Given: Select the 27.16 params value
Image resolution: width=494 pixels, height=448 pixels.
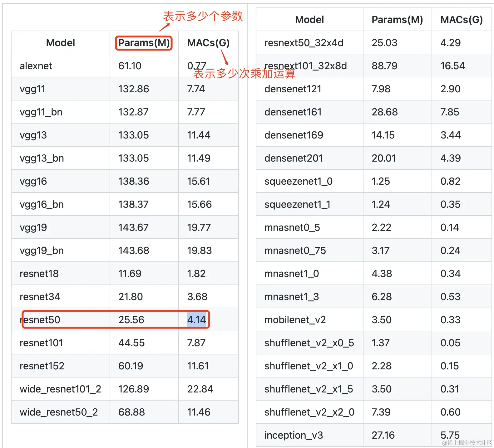Looking at the screenshot, I should pyautogui.click(x=383, y=435).
